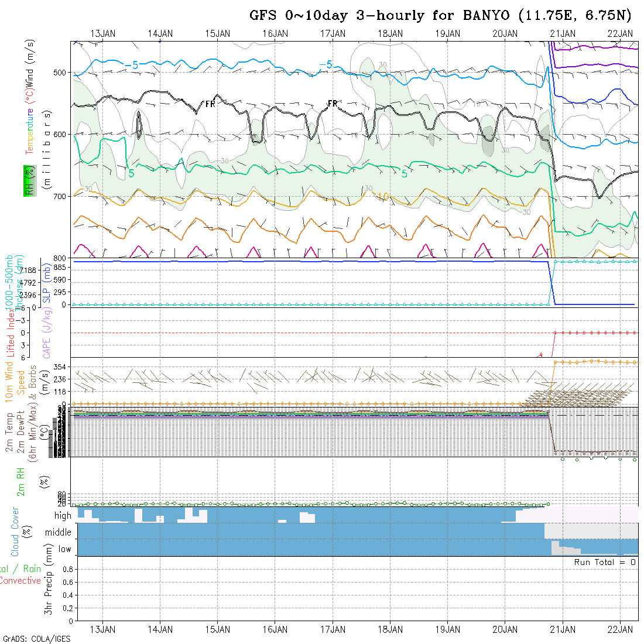Click the 800 millibar pressure tick label
The image size is (644, 644).
[60, 258]
